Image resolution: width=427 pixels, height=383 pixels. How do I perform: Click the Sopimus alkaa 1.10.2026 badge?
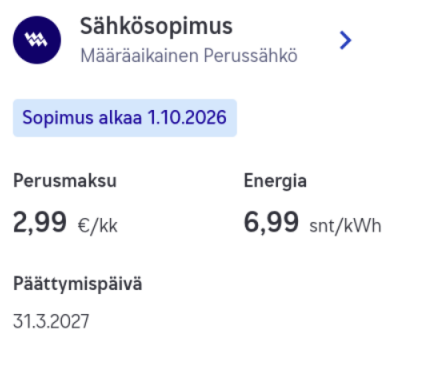pos(125,118)
